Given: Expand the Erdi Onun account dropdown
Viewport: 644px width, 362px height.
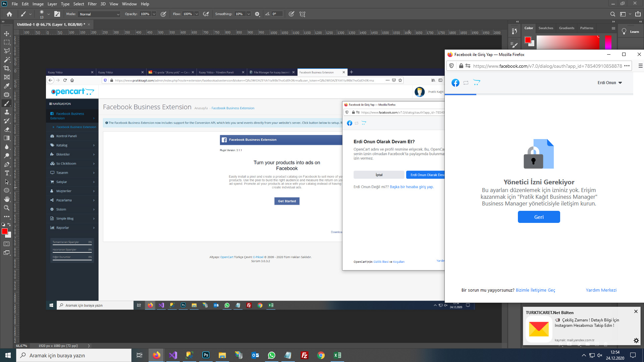Looking at the screenshot, I should (x=609, y=83).
